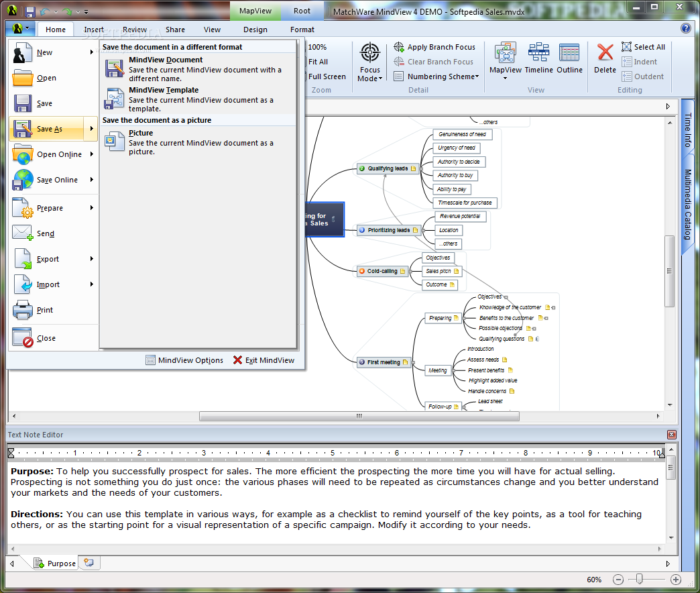
Task: Click zoom out minus button
Action: (x=618, y=580)
